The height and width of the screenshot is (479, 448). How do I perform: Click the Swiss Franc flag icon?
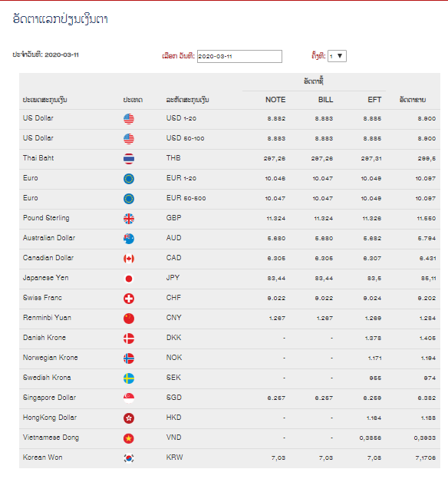(x=129, y=299)
